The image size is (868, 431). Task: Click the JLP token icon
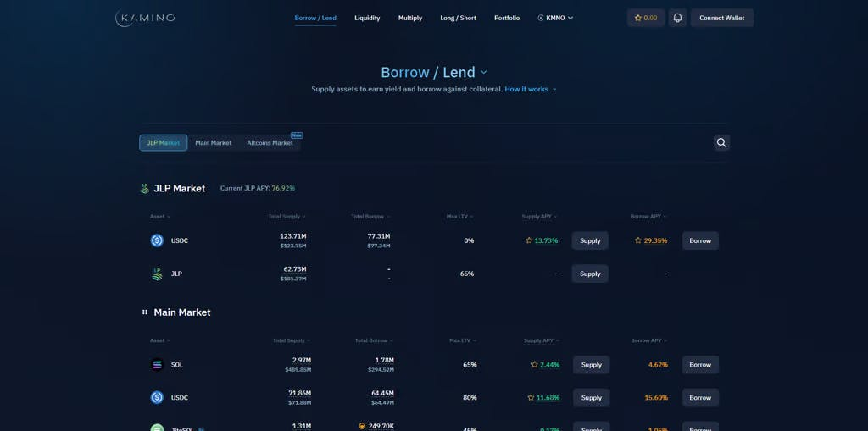157,274
